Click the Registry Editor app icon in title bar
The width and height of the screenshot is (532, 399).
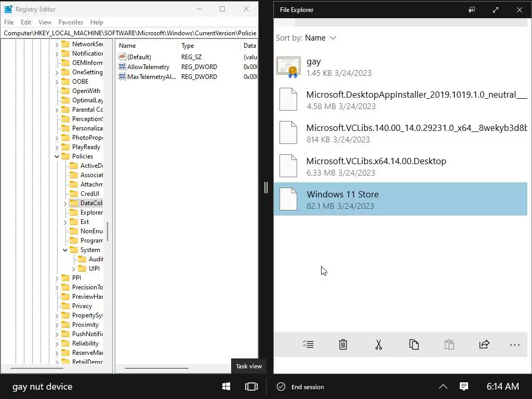[8, 9]
